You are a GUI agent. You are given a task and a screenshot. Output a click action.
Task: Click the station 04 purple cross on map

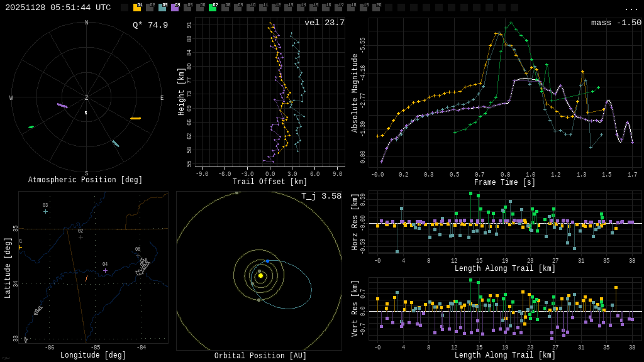[105, 270]
